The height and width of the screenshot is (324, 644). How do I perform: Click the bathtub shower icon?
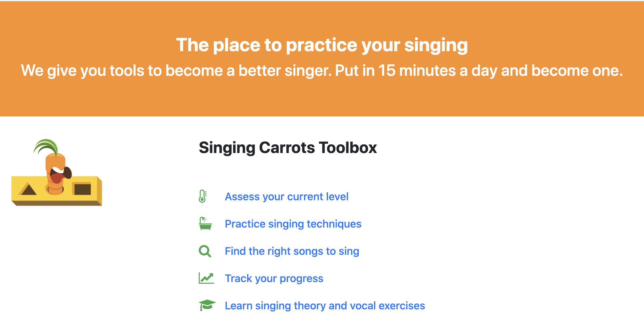(205, 224)
